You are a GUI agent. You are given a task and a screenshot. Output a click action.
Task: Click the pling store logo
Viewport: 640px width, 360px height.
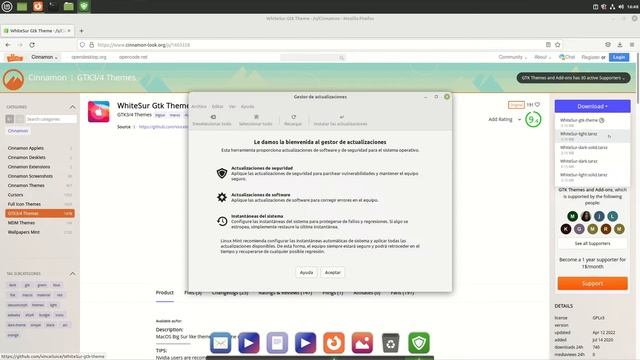pos(15,58)
